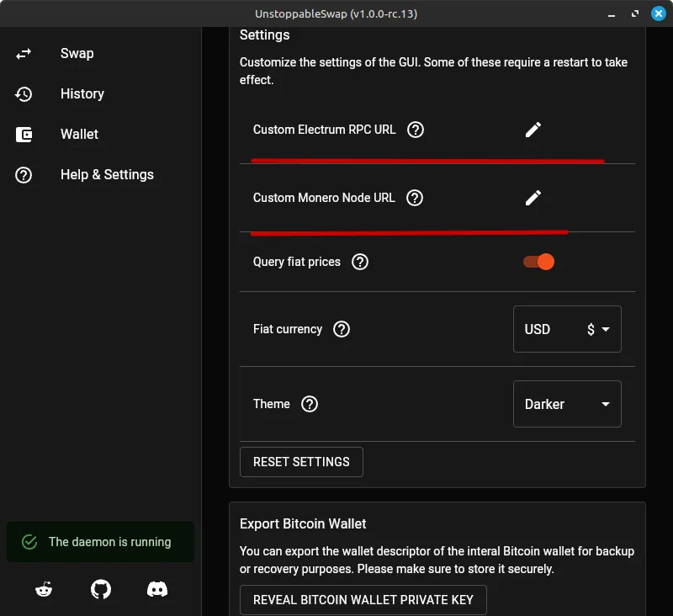673x616 pixels.
Task: Click the 'Fiat currency' label
Action: click(x=288, y=329)
